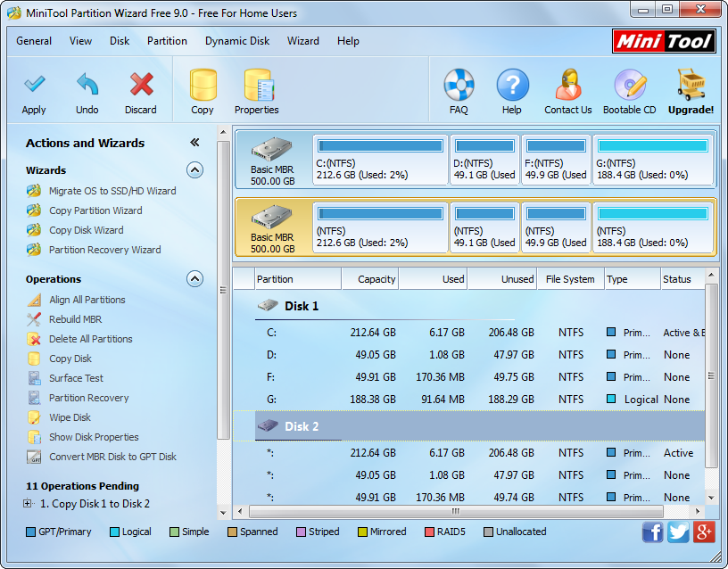Screen dimensions: 728x569
Task: Select Rebuild MBR operation
Action: (75, 319)
